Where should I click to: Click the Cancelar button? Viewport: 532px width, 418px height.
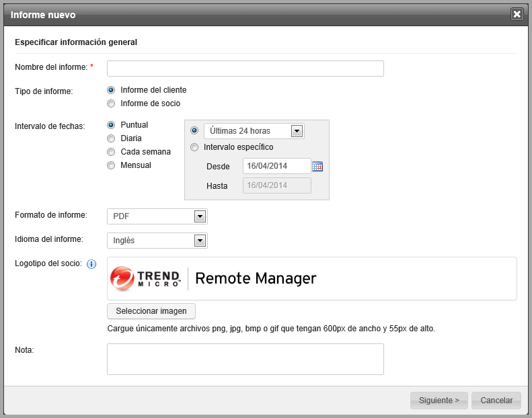point(496,401)
